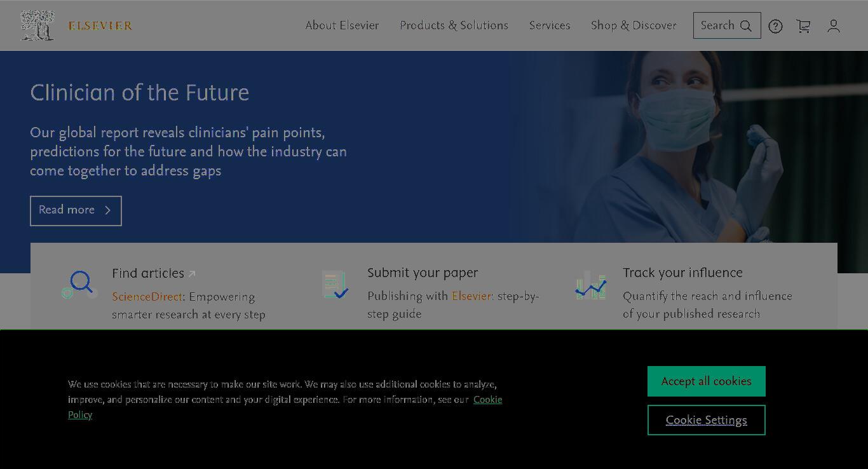Open the Cookie Policy link

(x=488, y=400)
